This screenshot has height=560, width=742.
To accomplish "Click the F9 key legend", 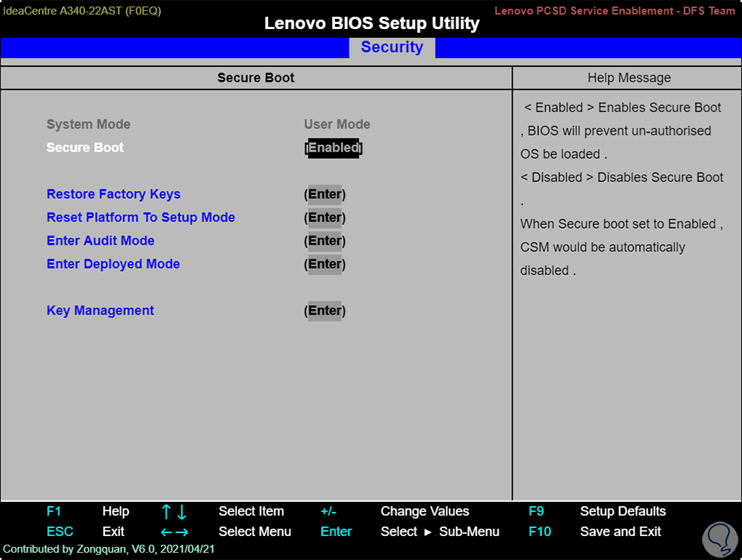I will point(536,511).
